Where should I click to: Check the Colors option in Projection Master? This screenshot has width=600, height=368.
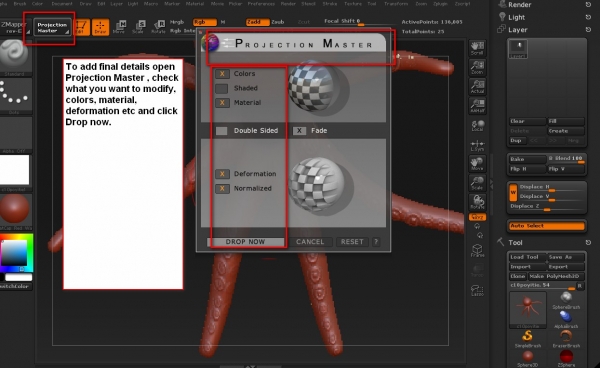(x=222, y=74)
